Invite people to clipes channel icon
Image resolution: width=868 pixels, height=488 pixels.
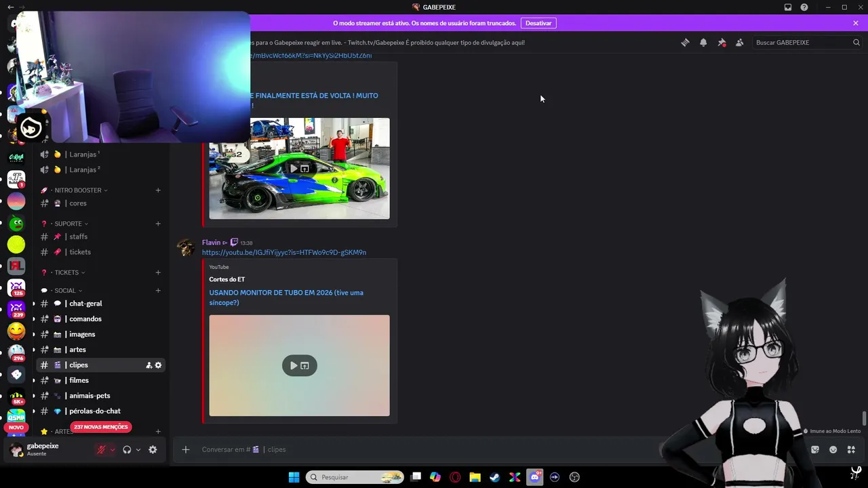click(x=149, y=365)
